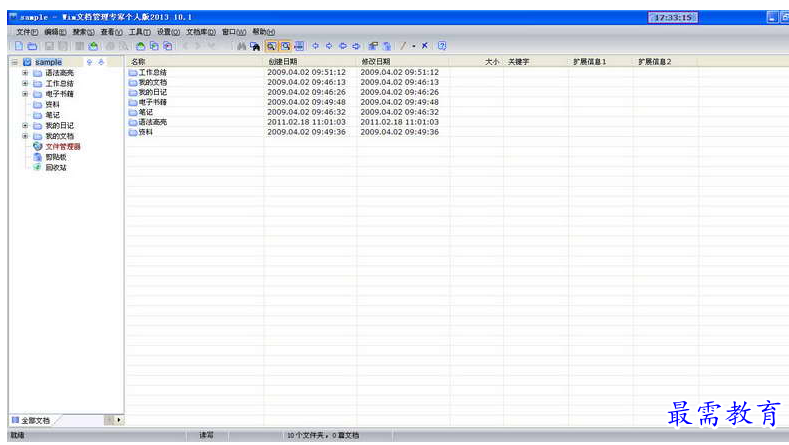This screenshot has height=445, width=789.
Task: Open the 查看(V) menu
Action: [x=111, y=32]
